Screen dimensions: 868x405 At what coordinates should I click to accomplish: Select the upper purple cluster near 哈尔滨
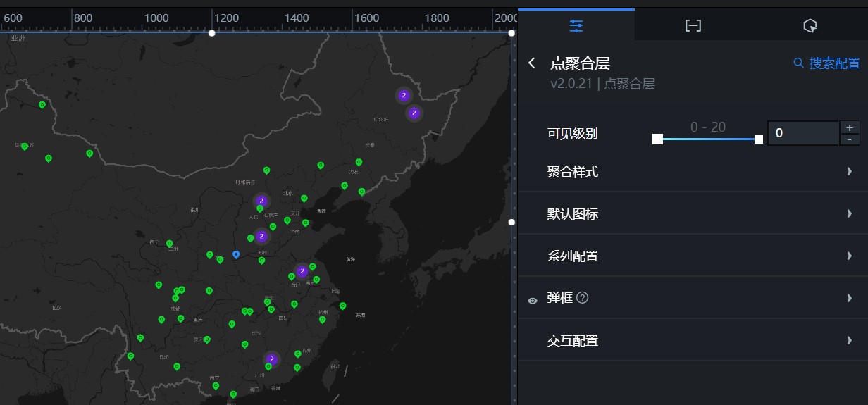pos(404,96)
